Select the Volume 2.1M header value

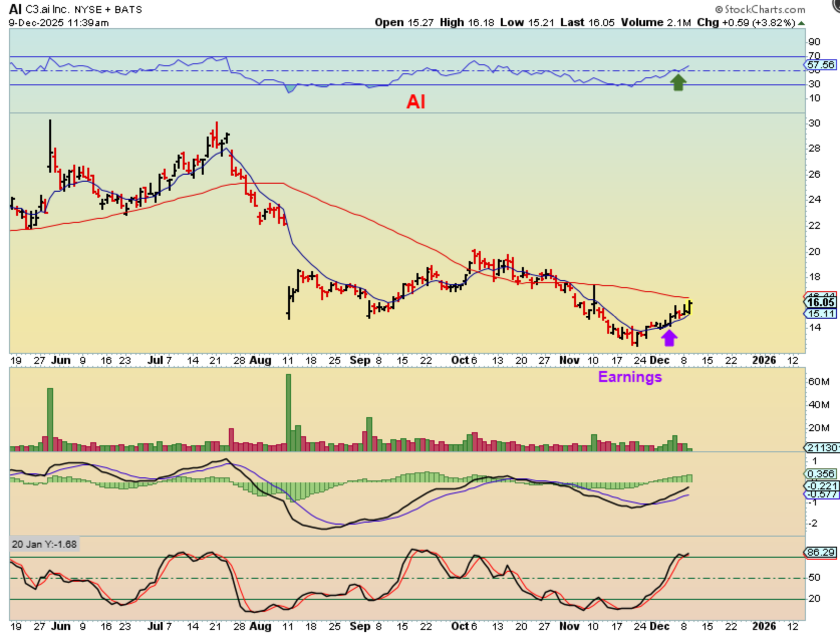tap(656, 23)
